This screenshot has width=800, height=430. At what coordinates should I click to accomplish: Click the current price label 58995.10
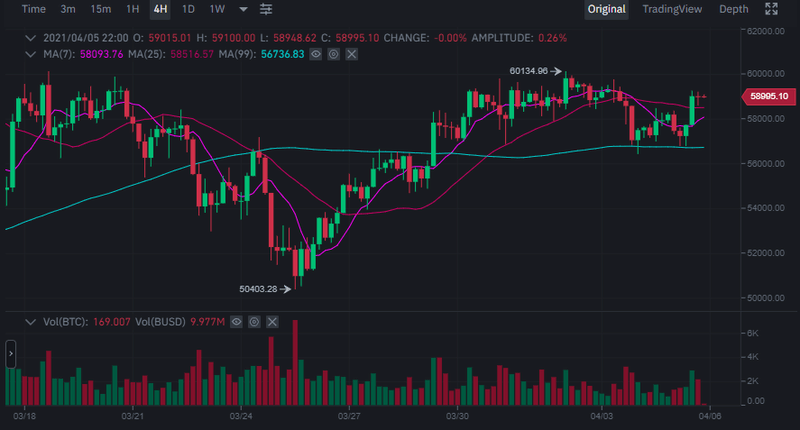pos(767,96)
